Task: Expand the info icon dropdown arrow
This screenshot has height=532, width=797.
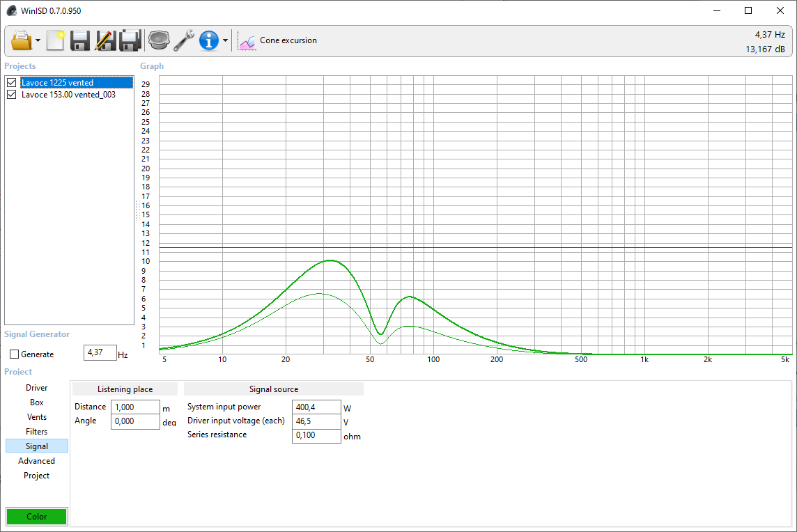Action: point(225,40)
